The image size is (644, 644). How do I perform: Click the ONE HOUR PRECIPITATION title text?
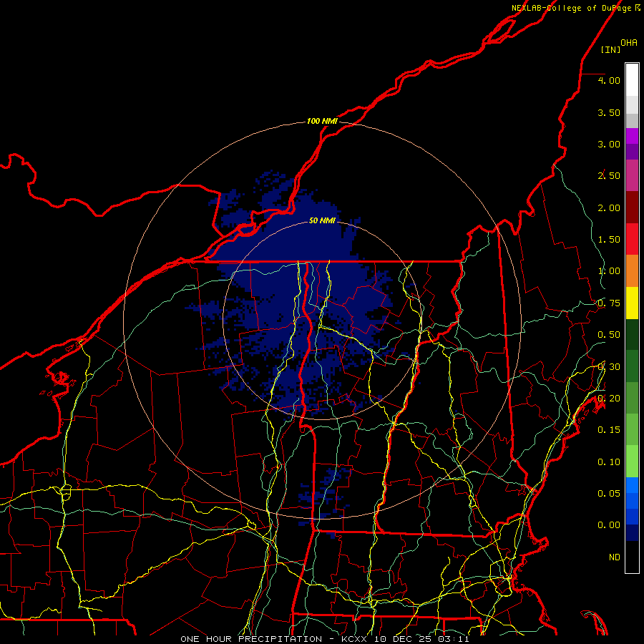[x=251, y=639]
